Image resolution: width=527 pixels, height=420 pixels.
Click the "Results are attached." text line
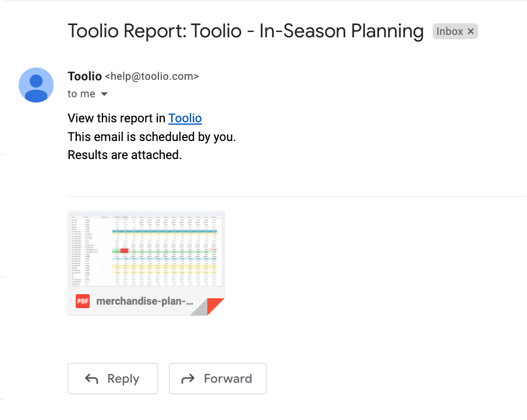(125, 155)
